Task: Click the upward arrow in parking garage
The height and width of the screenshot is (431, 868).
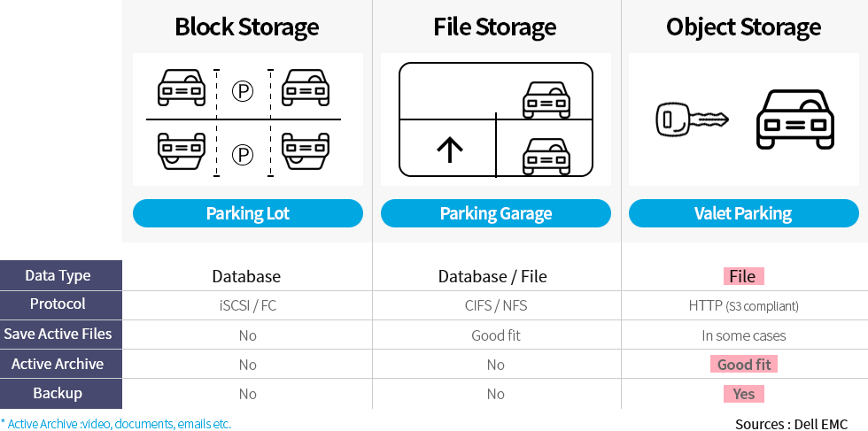Action: (x=450, y=149)
